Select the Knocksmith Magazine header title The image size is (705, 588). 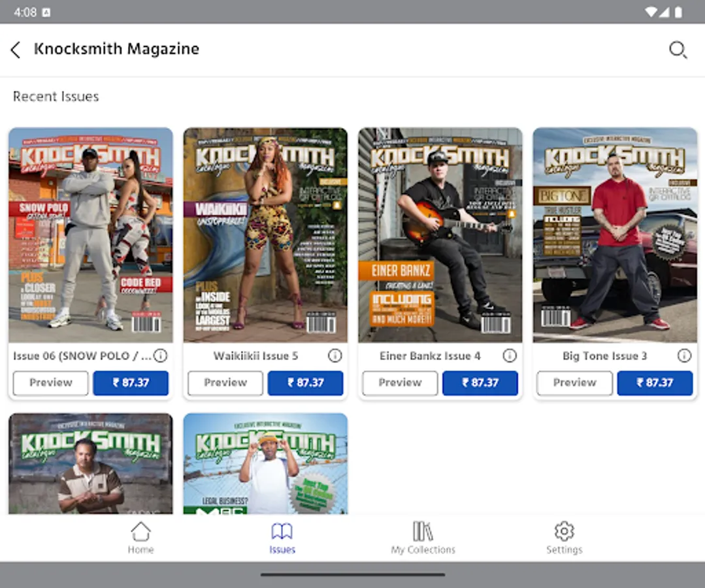[x=116, y=48]
